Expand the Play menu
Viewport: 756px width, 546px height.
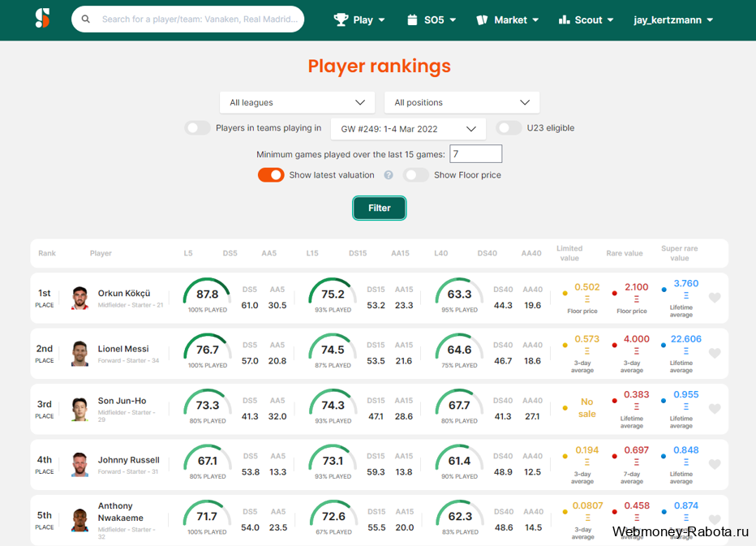point(359,19)
